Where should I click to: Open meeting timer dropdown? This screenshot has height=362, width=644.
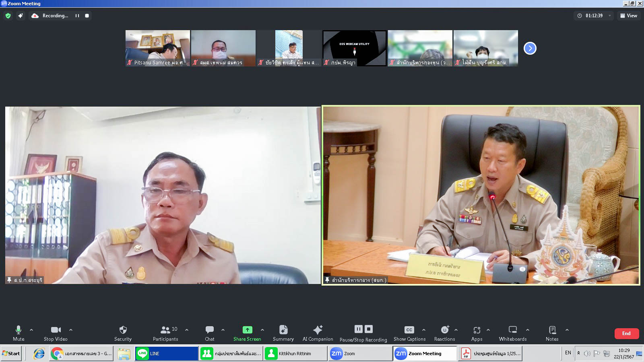point(610,16)
